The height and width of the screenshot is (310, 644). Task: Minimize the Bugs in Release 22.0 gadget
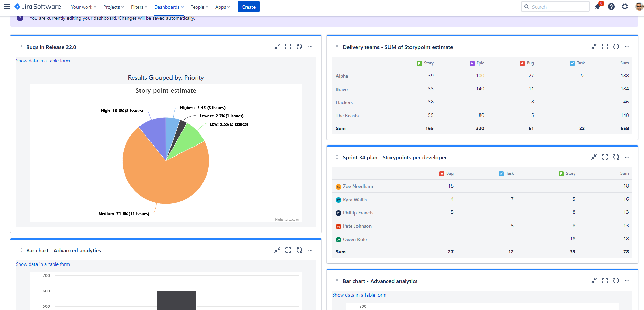277,47
